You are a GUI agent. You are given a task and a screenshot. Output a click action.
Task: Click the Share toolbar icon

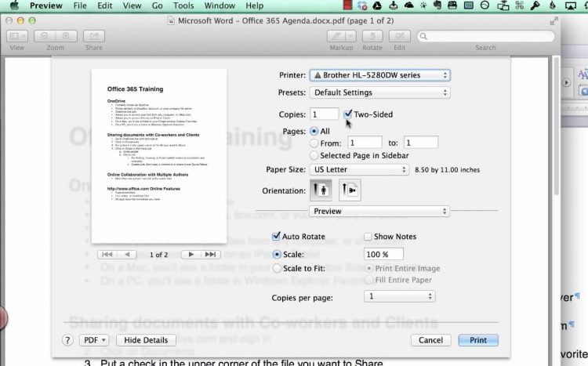point(94,36)
